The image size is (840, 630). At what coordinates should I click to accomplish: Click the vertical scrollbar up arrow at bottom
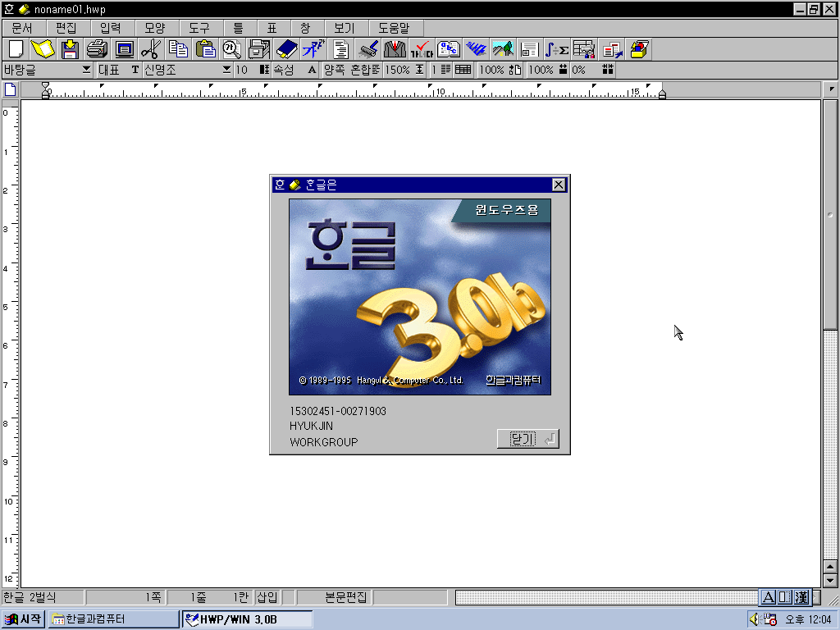(830, 566)
